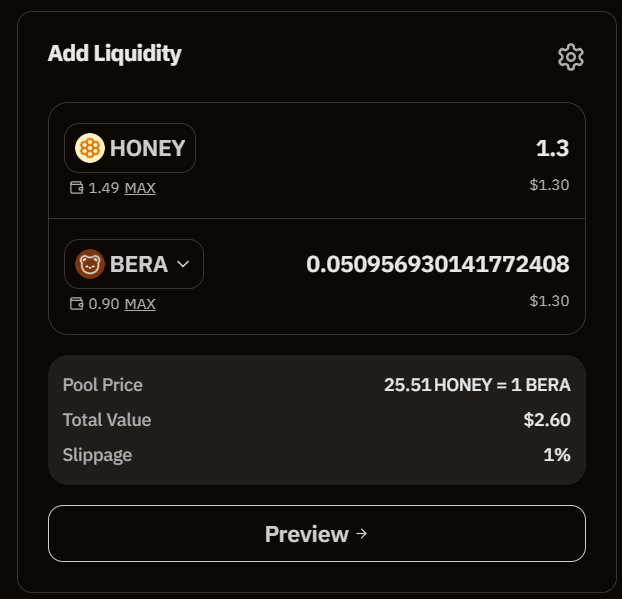Click the wallet icon beside 1.49 balance

76,188
